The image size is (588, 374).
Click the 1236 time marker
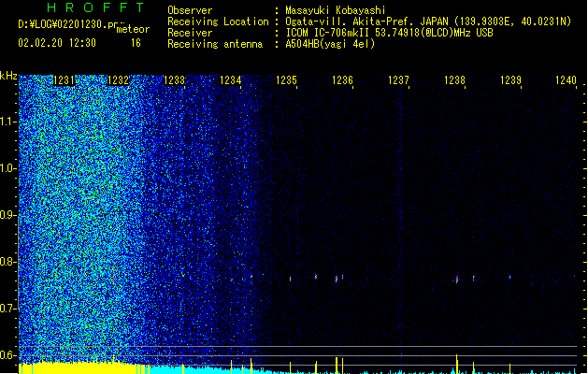tap(342, 80)
